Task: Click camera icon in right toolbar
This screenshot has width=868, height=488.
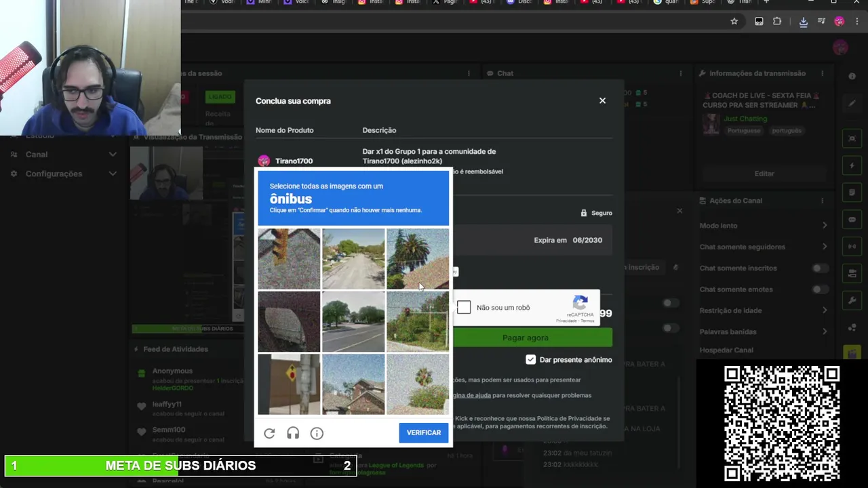Action: pos(852,274)
